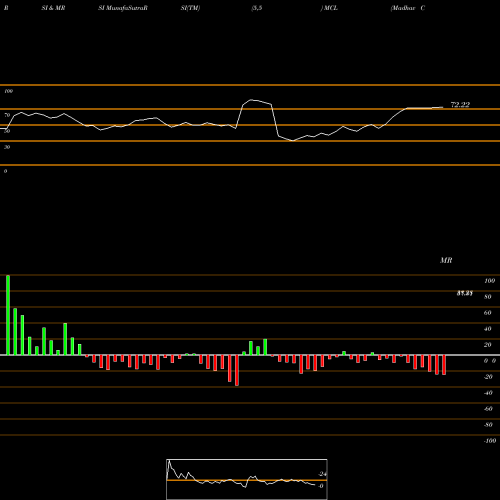Click the '-60' label on MR axis

click(488, 409)
